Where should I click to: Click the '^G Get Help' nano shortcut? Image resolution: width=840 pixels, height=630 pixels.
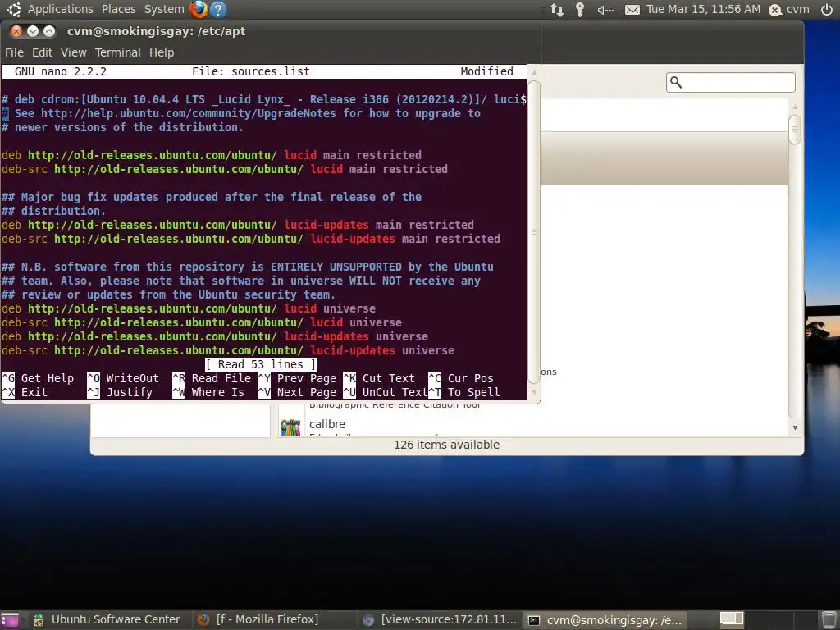point(38,378)
